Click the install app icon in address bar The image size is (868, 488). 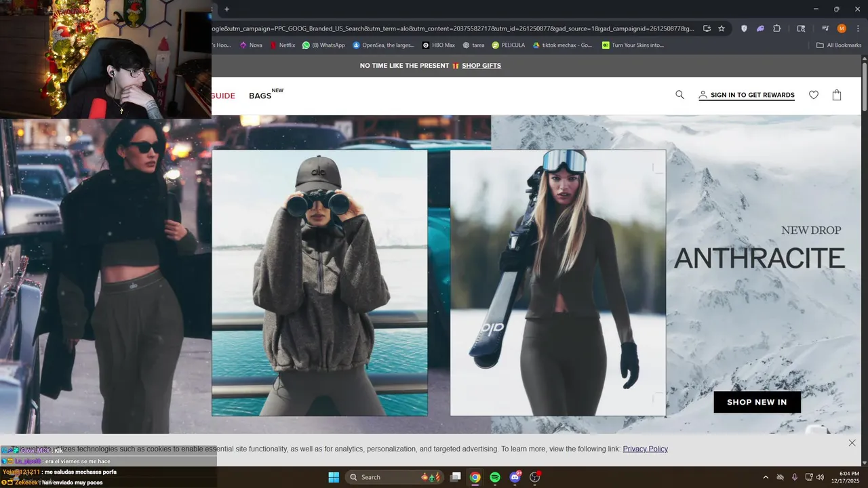tap(707, 28)
